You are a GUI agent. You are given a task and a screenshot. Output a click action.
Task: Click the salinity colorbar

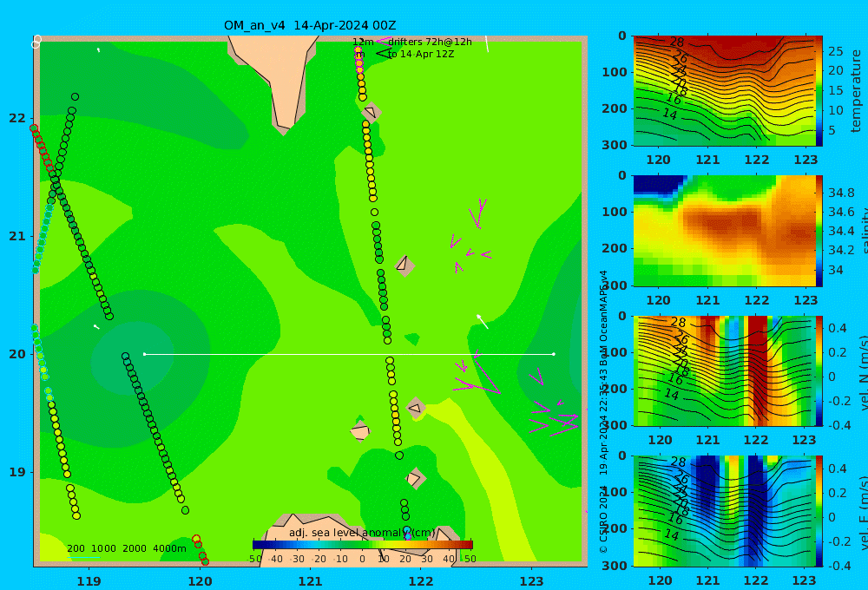pos(819,231)
